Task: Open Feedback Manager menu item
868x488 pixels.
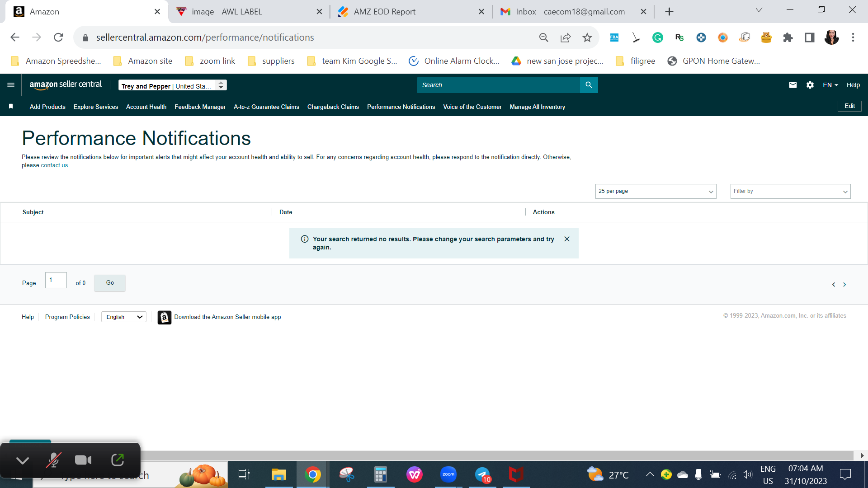Action: (200, 107)
